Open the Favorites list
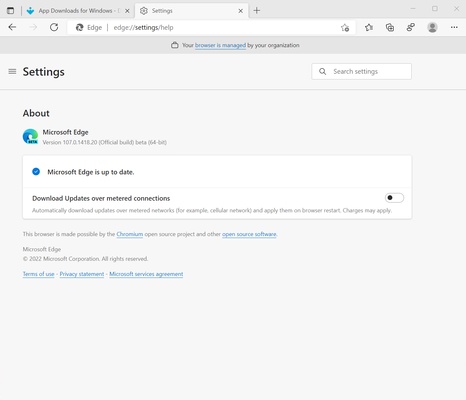 369,27
